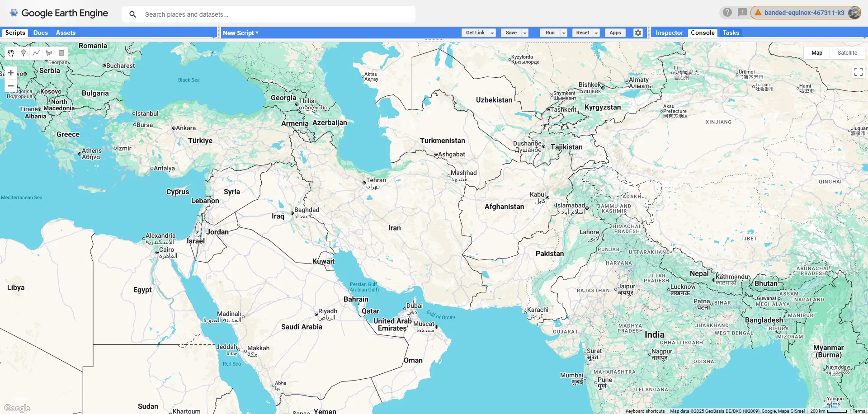
Task: Zoom in using the plus control
Action: click(x=10, y=72)
